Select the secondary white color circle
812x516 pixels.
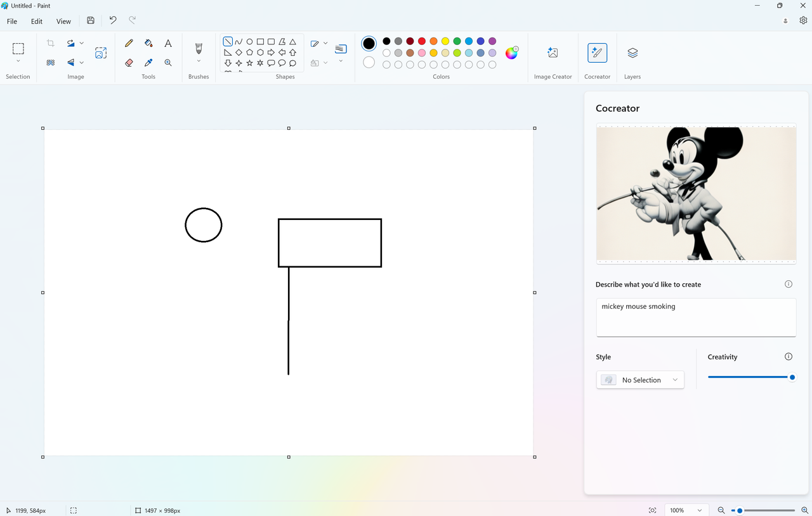pos(369,62)
